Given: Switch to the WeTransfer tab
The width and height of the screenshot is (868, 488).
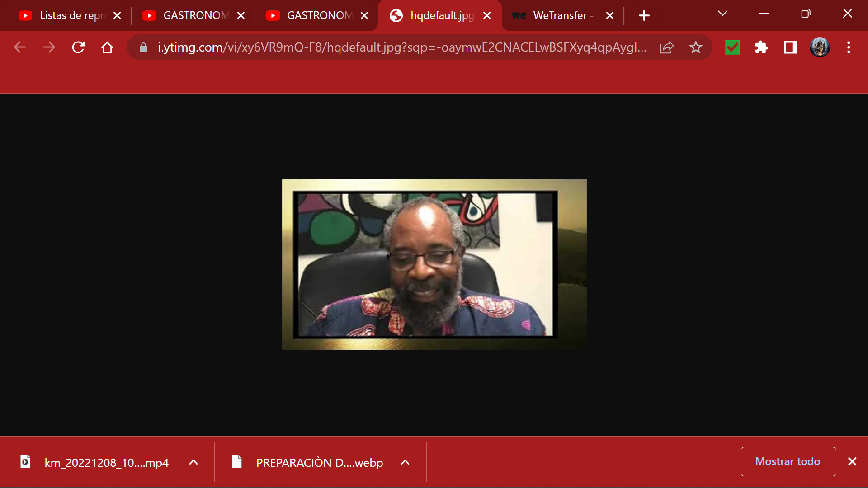Looking at the screenshot, I should [558, 15].
